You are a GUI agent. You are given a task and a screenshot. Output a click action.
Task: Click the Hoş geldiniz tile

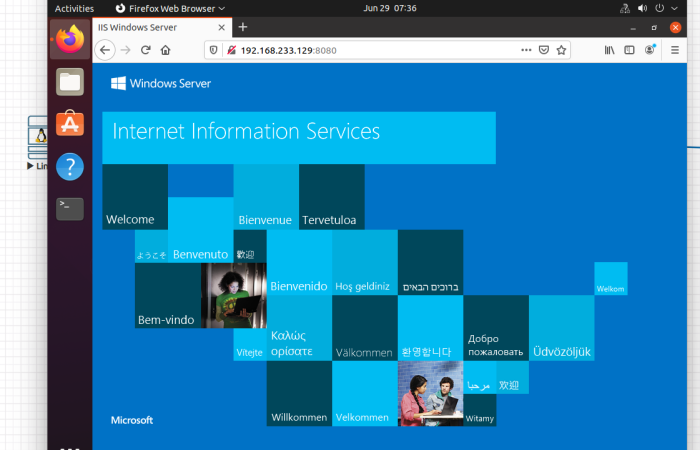[365, 262]
